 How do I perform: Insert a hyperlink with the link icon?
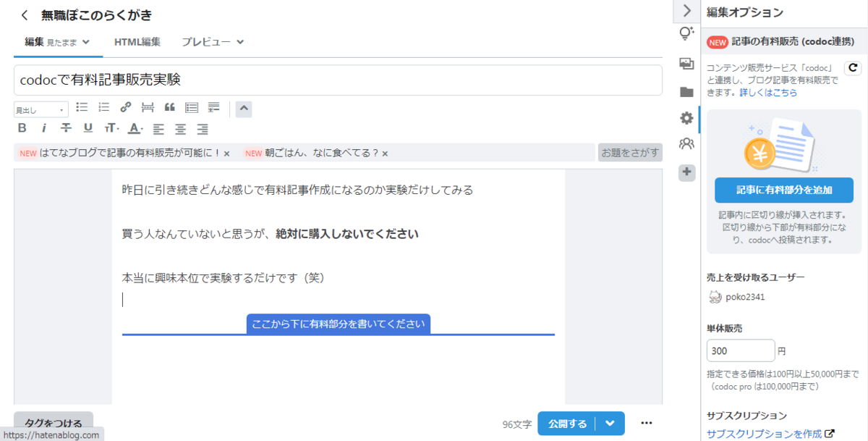click(x=125, y=107)
